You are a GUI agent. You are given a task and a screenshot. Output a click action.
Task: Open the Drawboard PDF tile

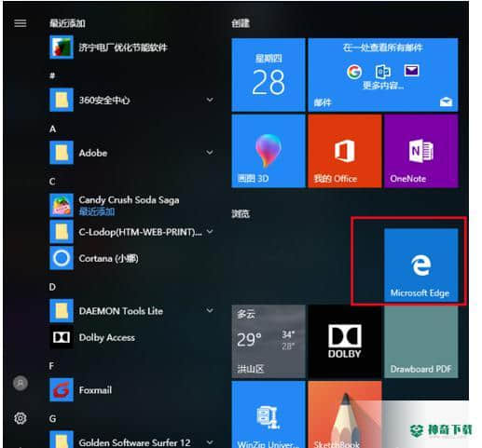421,342
